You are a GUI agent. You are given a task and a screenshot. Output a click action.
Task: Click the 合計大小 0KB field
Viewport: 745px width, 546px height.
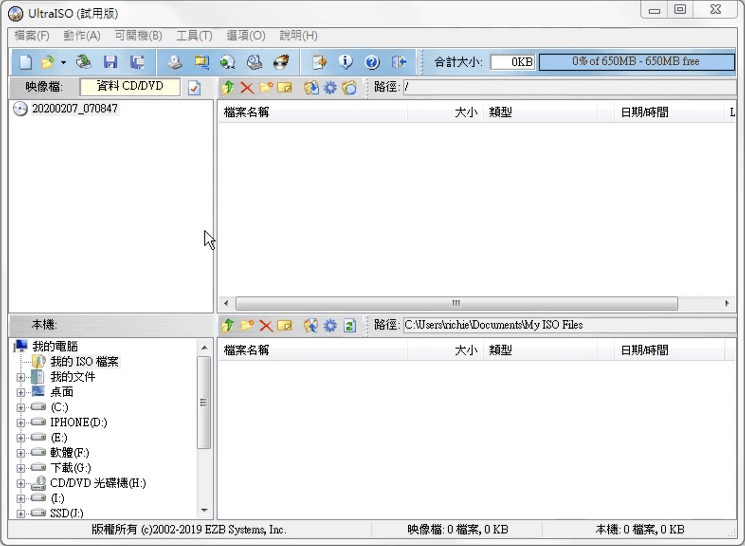[512, 62]
